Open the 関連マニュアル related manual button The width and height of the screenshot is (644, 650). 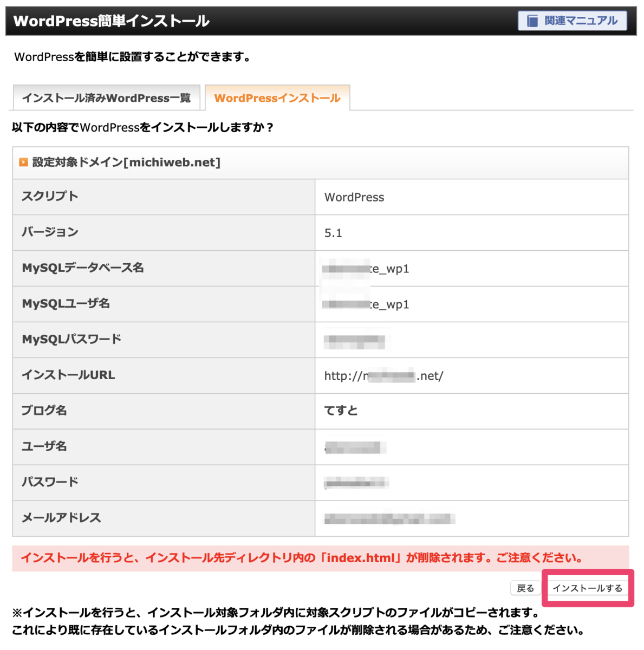click(572, 21)
